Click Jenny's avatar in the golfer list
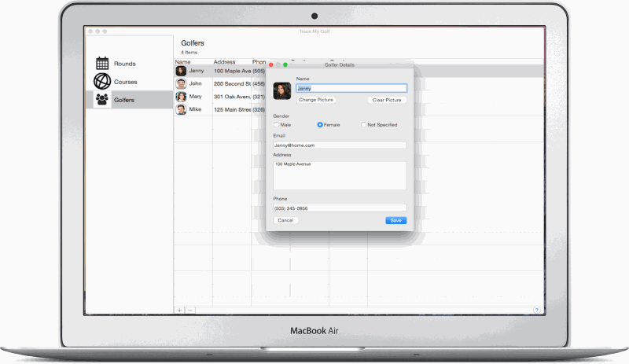 (x=181, y=71)
